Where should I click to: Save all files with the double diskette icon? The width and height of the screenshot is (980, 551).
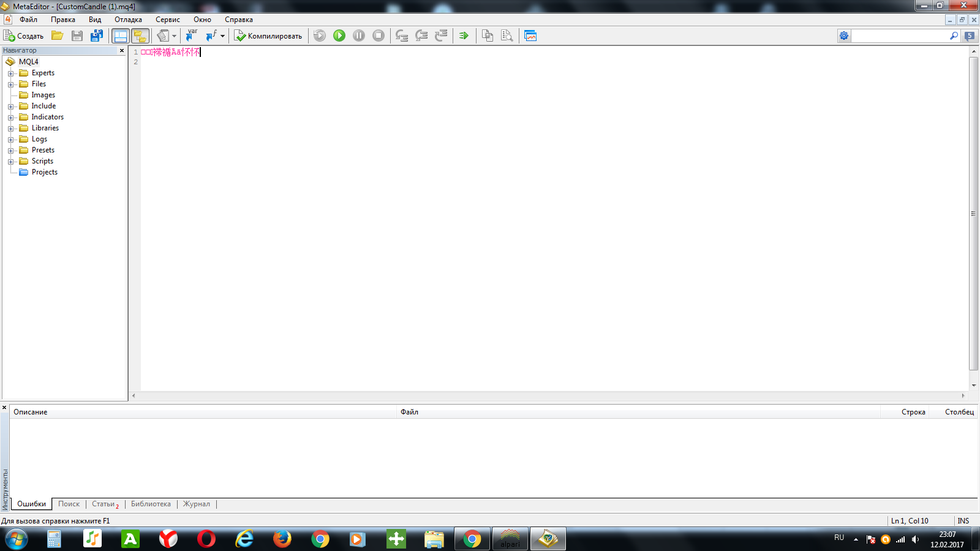pyautogui.click(x=96, y=36)
